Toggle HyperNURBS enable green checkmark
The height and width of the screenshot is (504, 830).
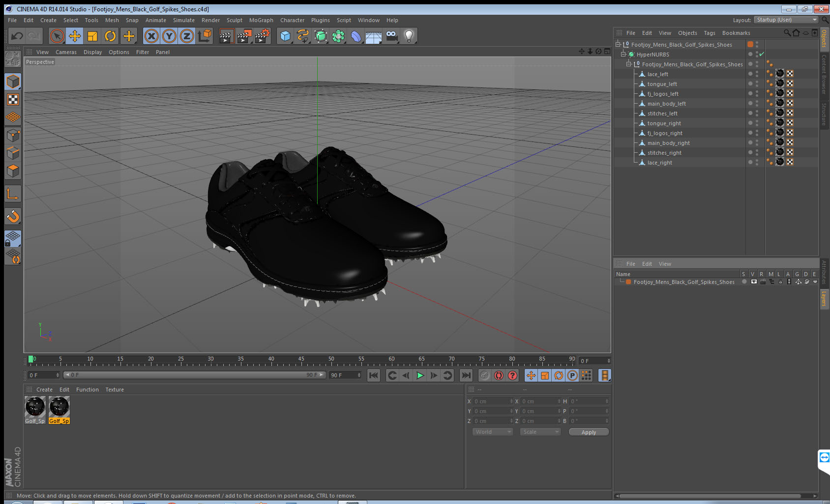click(762, 54)
